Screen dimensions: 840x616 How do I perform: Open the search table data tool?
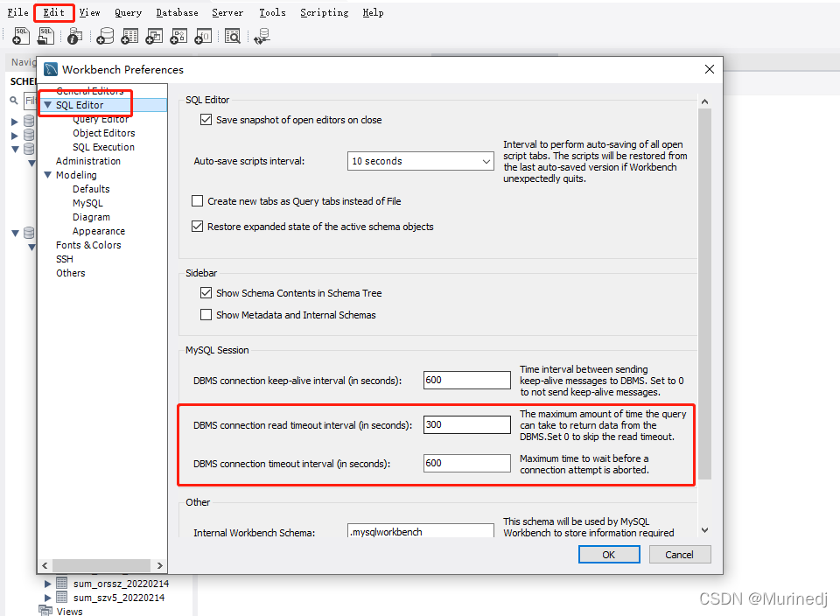pos(234,36)
